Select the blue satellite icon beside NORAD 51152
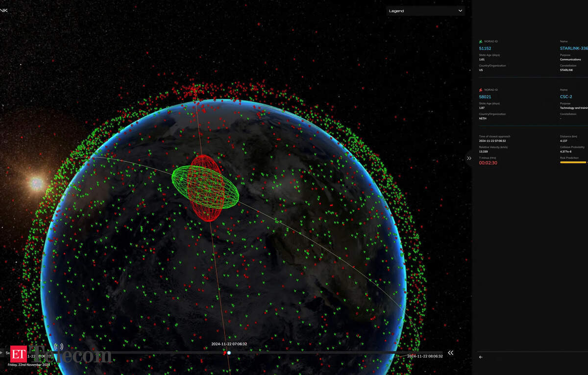Screen dimensions: 588x375 pos(480,41)
